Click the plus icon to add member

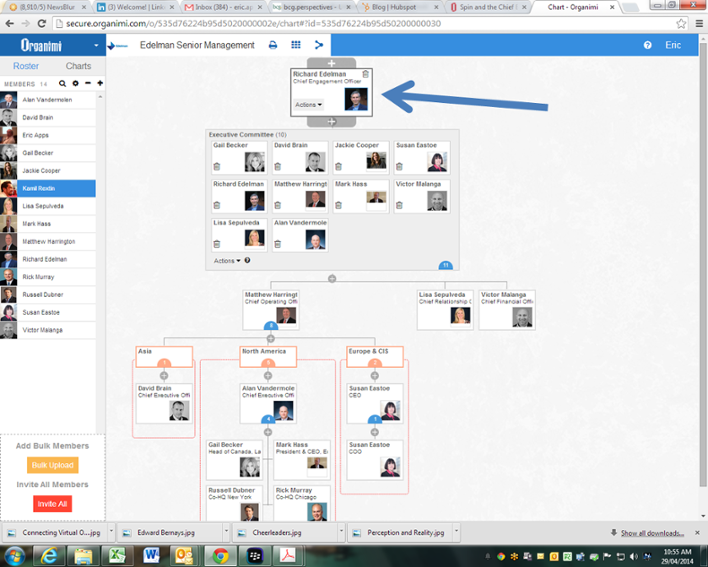[x=100, y=83]
